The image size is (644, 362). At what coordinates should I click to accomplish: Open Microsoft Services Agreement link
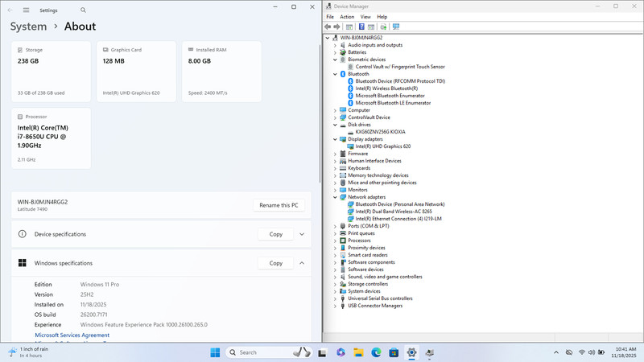click(x=72, y=335)
